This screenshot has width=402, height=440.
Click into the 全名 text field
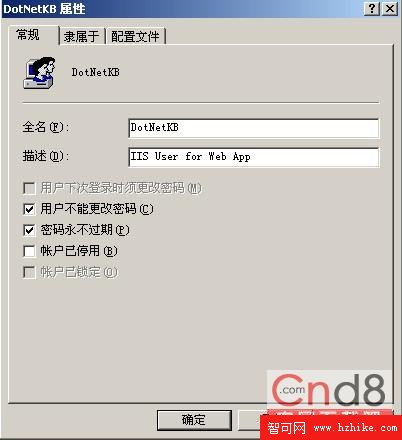tap(254, 128)
